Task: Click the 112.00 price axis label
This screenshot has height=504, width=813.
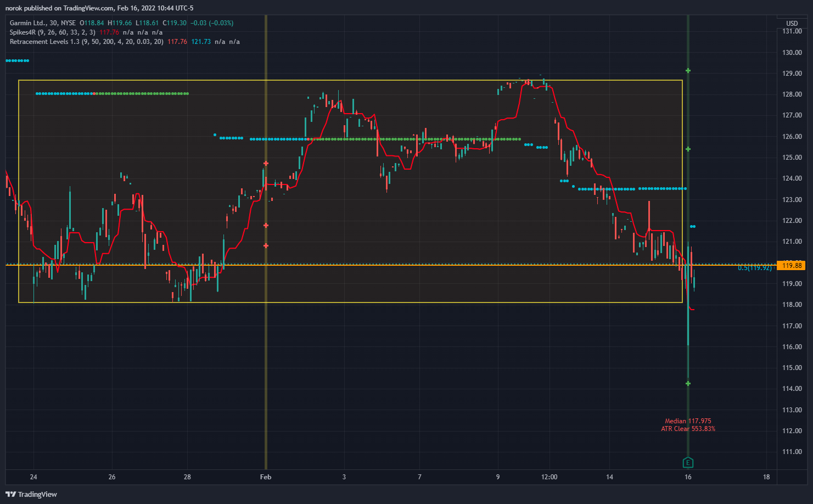Action: pyautogui.click(x=792, y=431)
